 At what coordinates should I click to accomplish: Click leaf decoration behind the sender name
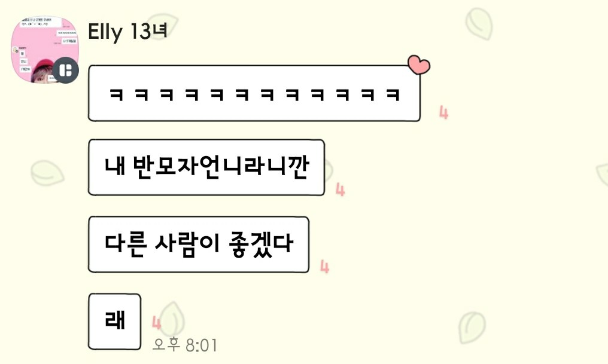click(162, 24)
